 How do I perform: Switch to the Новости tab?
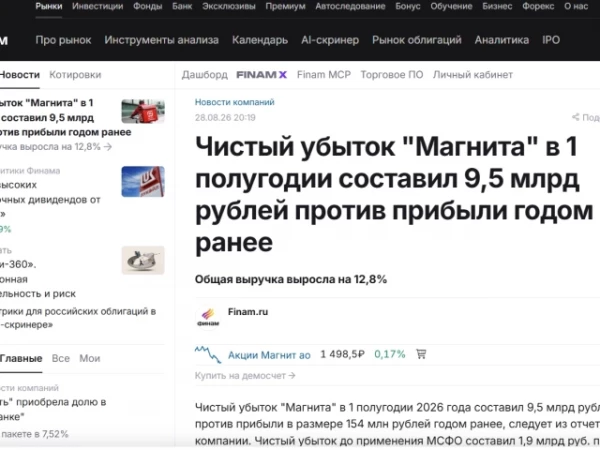click(20, 75)
